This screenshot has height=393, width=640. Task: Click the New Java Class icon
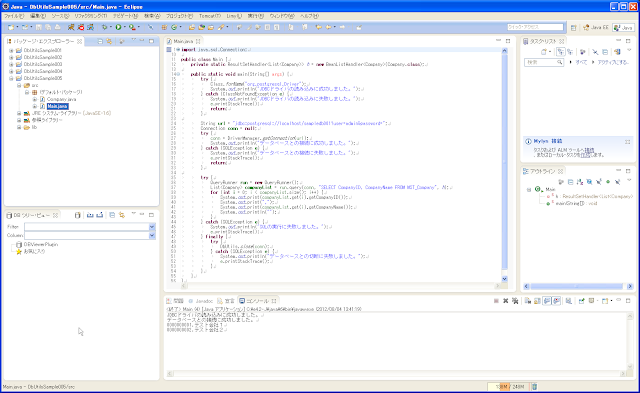(x=174, y=27)
